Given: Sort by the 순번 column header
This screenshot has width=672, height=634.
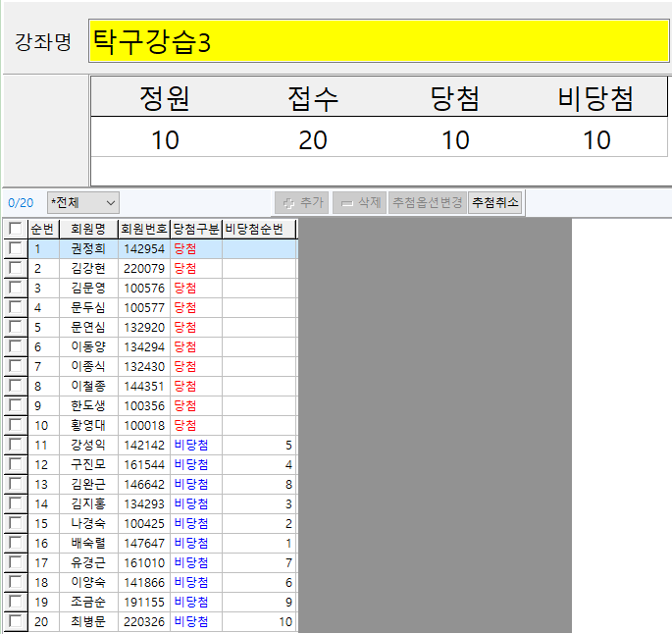Looking at the screenshot, I should pos(43,229).
